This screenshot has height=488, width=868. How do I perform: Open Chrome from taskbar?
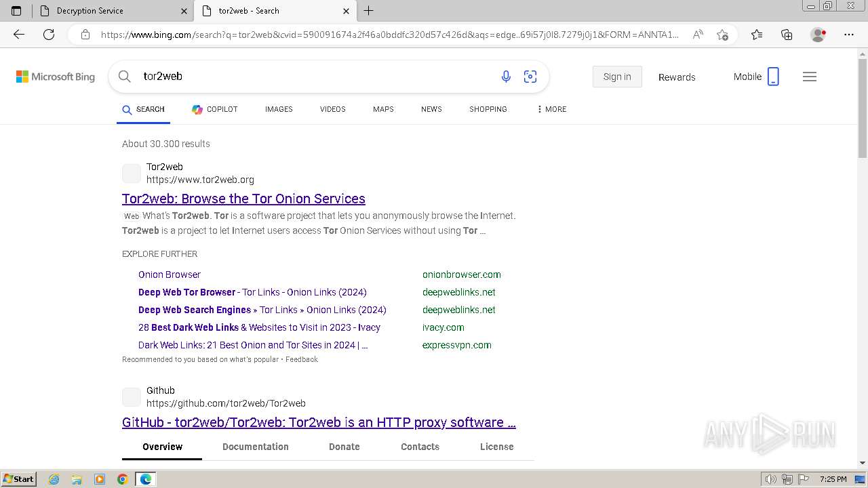click(x=123, y=479)
